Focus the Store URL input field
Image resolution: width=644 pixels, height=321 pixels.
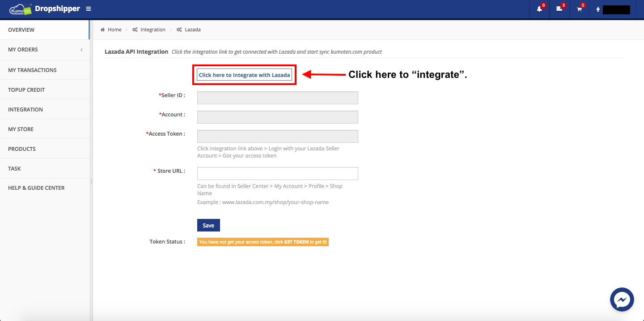pos(277,173)
